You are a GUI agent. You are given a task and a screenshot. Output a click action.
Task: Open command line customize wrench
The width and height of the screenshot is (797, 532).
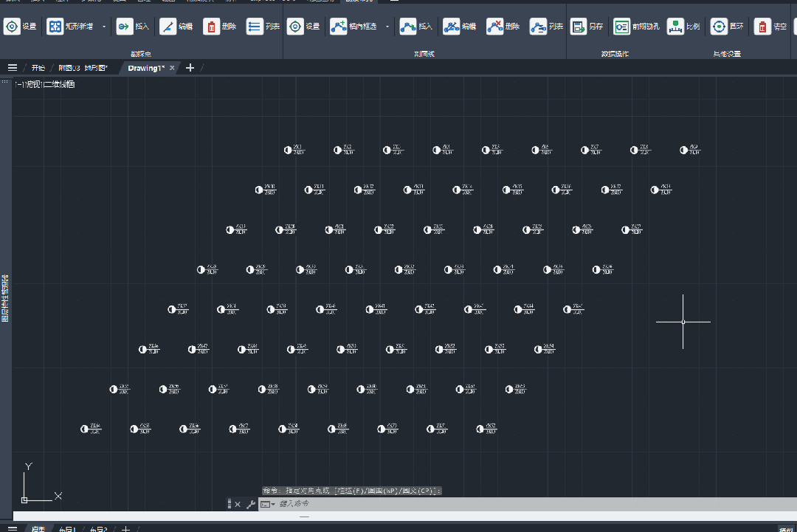(x=251, y=504)
